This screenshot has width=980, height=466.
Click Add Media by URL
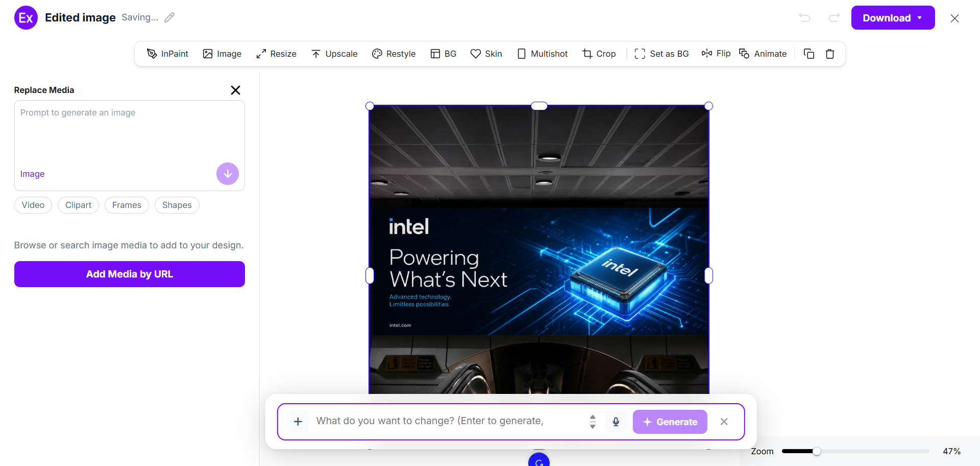(130, 274)
